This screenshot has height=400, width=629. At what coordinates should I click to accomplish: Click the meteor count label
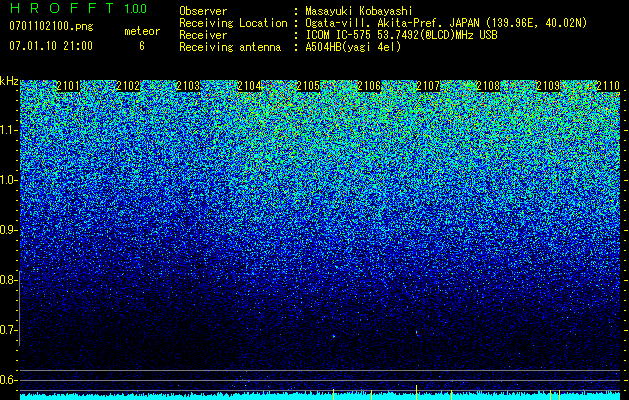click(x=142, y=31)
